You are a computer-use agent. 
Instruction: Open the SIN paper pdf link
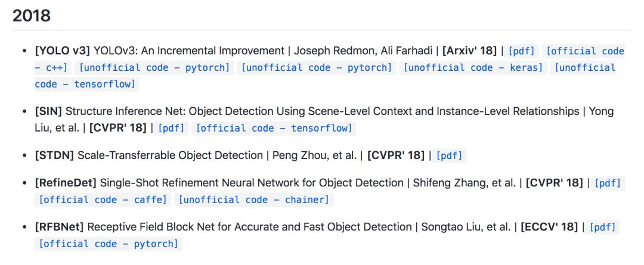[x=171, y=128]
